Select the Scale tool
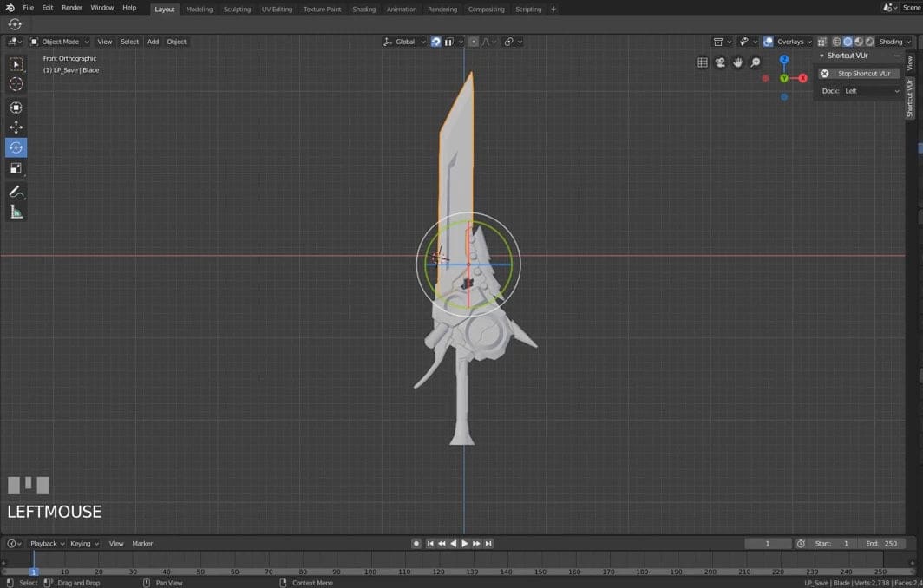 [x=16, y=168]
